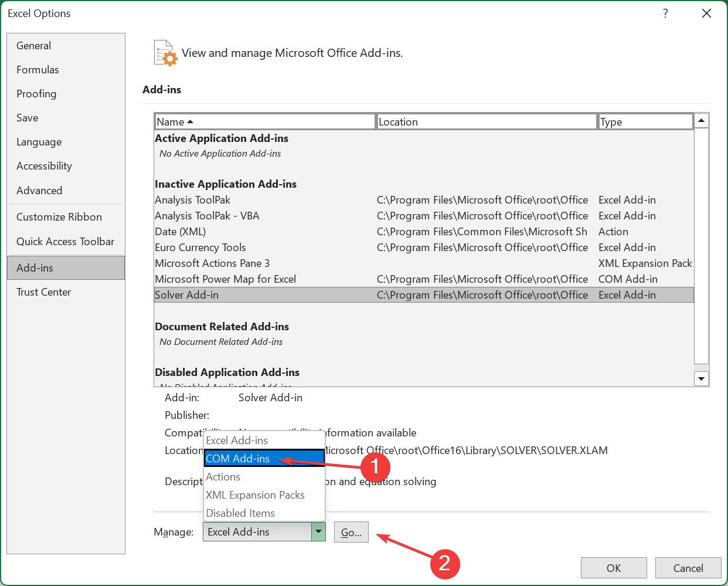Switch to the Formulas category
The image size is (728, 586).
coord(38,70)
